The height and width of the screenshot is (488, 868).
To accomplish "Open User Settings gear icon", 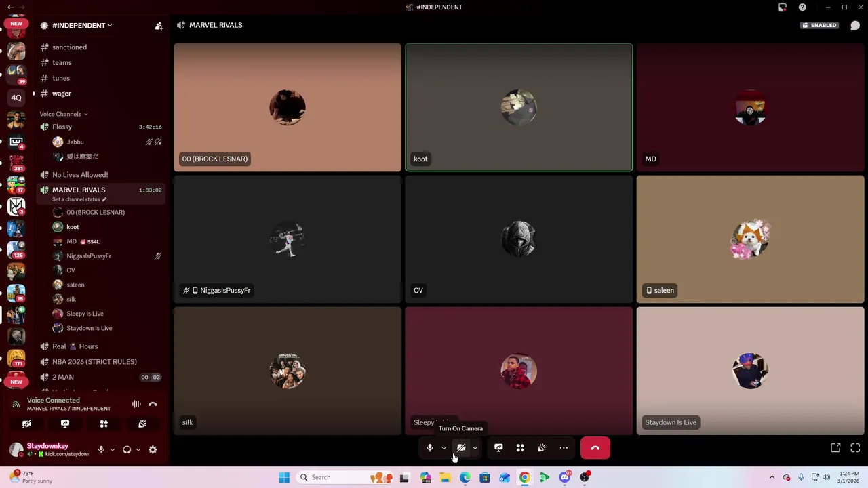I will (153, 449).
